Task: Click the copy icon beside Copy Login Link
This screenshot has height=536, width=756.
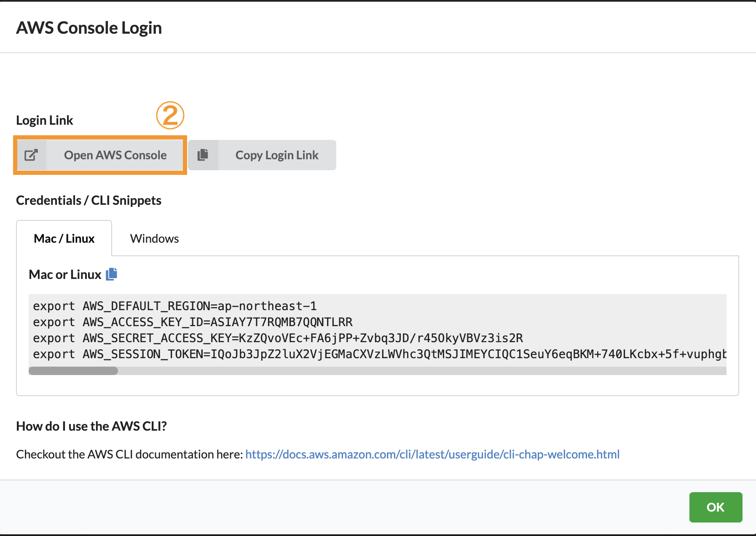Action: point(203,155)
